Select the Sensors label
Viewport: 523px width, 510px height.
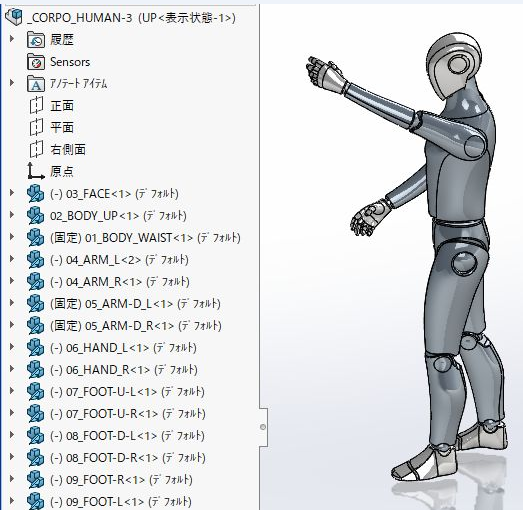click(x=70, y=62)
